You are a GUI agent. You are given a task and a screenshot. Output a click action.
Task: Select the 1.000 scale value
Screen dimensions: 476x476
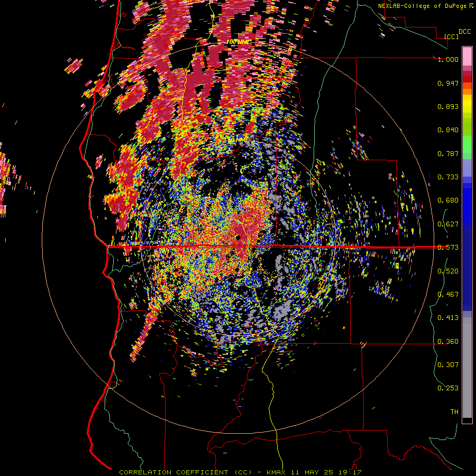click(x=448, y=59)
